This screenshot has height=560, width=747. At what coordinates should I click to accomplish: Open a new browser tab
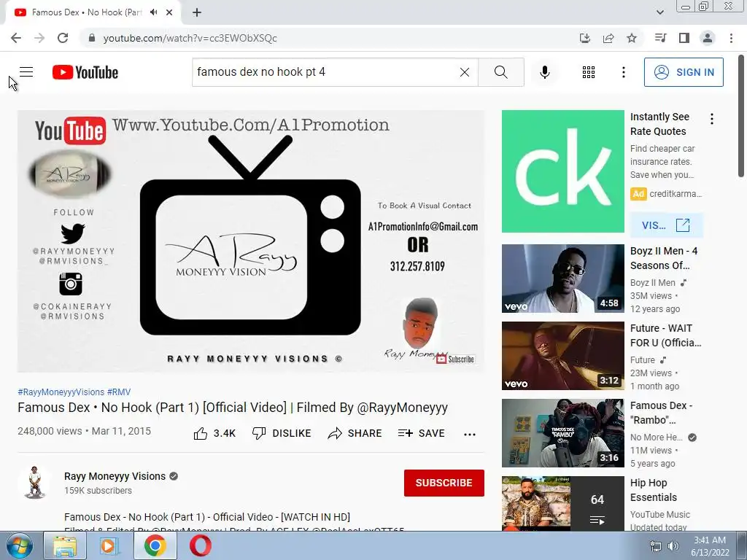(197, 12)
